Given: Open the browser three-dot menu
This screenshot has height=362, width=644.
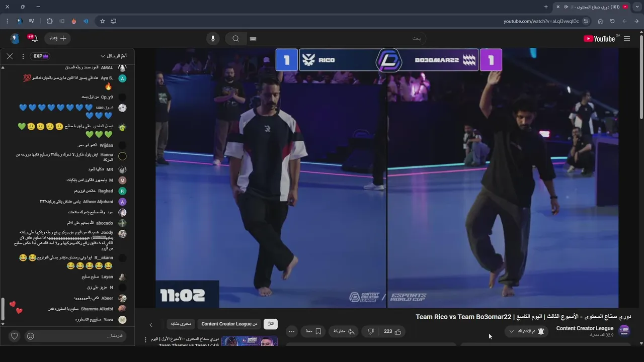Looking at the screenshot, I should pyautogui.click(x=7, y=21).
